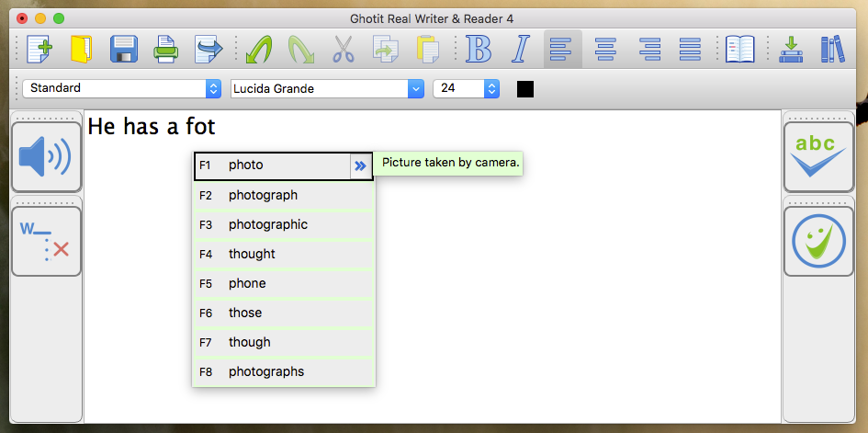Click the New Document icon

39,49
